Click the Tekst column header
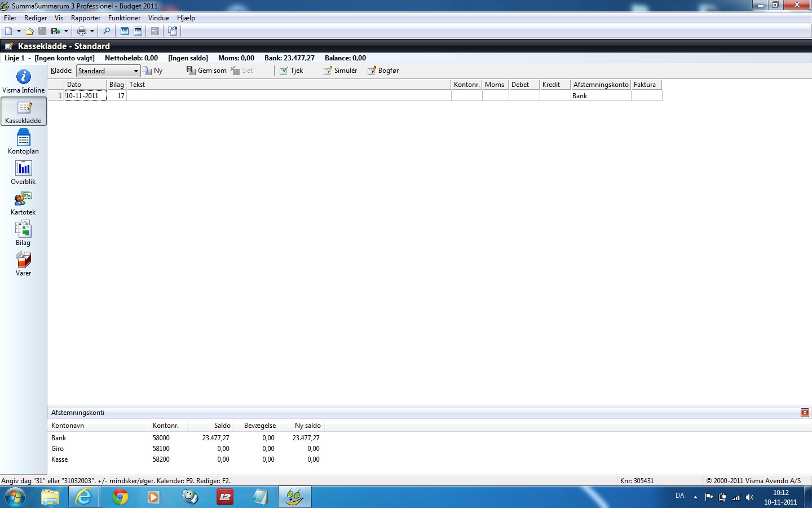The image size is (812, 508). click(289, 85)
